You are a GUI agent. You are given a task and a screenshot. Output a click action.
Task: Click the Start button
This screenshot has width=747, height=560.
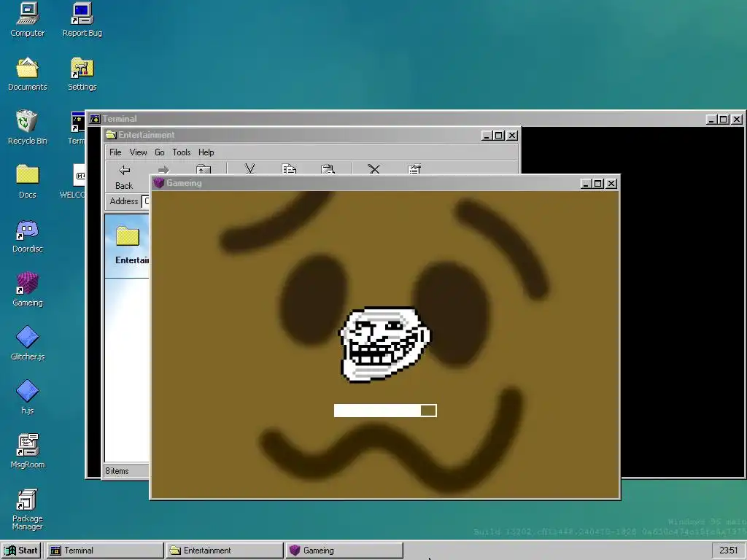[21, 551]
